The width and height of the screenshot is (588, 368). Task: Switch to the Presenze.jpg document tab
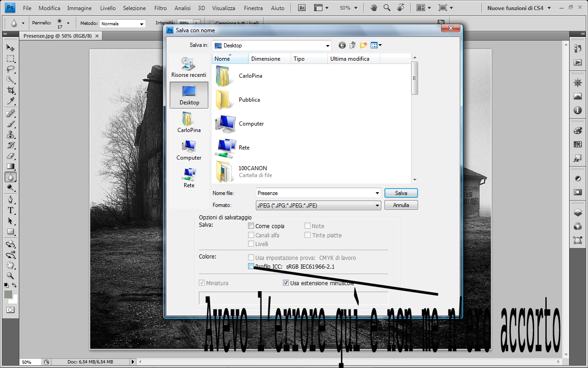click(57, 35)
